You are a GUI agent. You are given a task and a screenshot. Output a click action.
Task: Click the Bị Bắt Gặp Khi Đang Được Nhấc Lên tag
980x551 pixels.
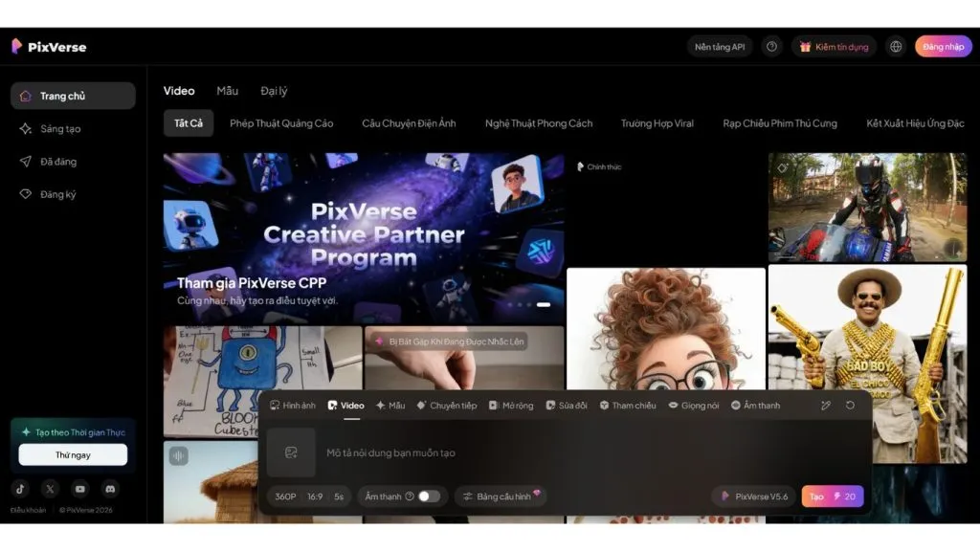pos(450,342)
